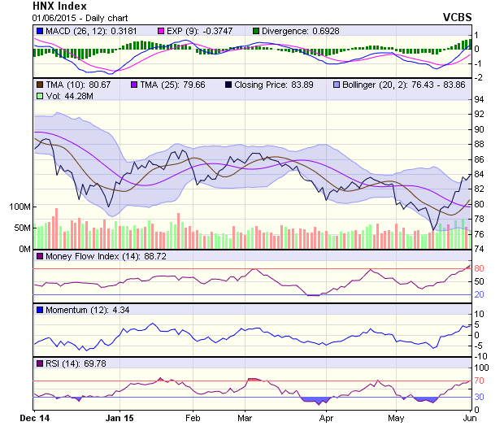Click the green Divergence legend swatch
The height and width of the screenshot is (435, 504).
coord(261,31)
